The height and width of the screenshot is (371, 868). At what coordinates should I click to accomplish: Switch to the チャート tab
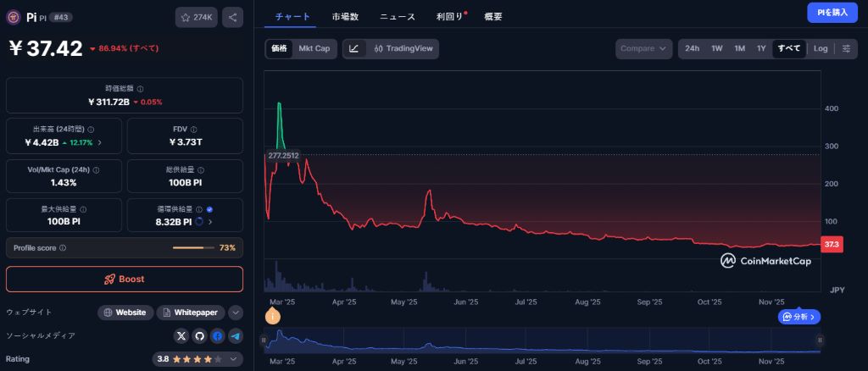click(292, 17)
